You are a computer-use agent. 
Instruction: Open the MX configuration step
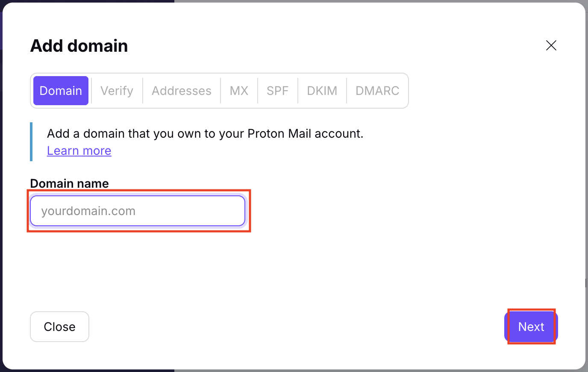pos(239,90)
